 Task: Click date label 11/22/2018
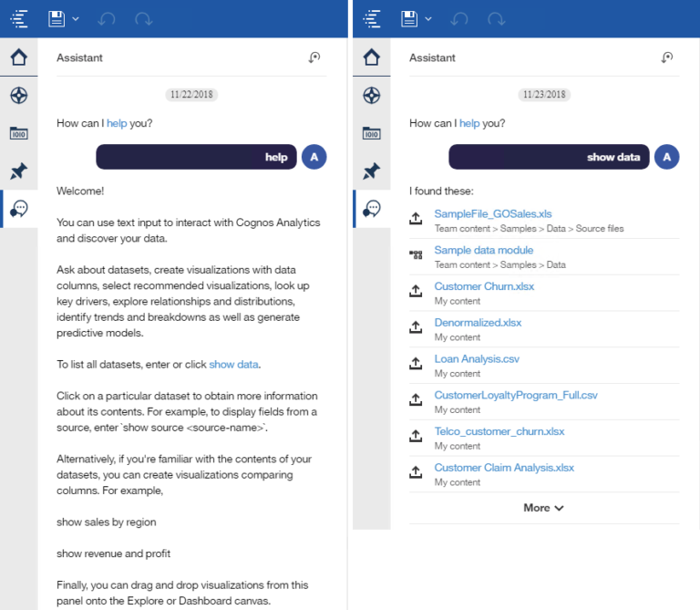click(x=191, y=95)
